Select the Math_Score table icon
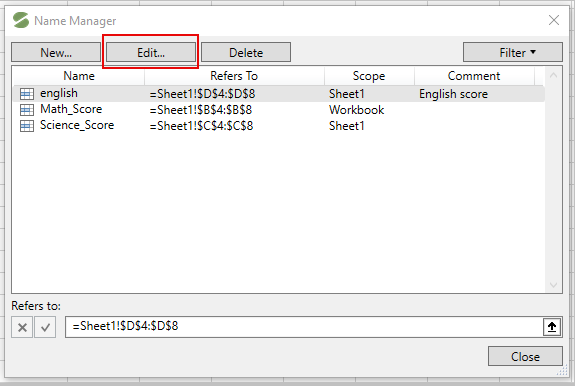 (x=27, y=110)
